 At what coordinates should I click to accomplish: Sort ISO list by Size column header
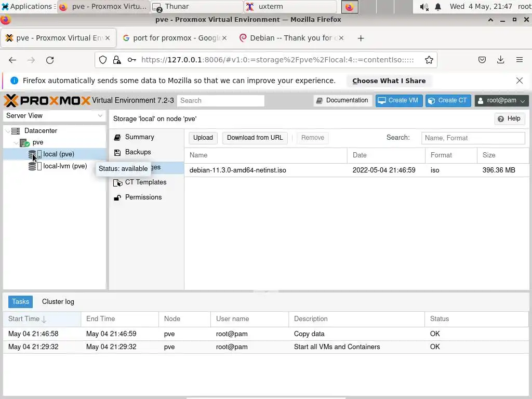tap(503, 155)
